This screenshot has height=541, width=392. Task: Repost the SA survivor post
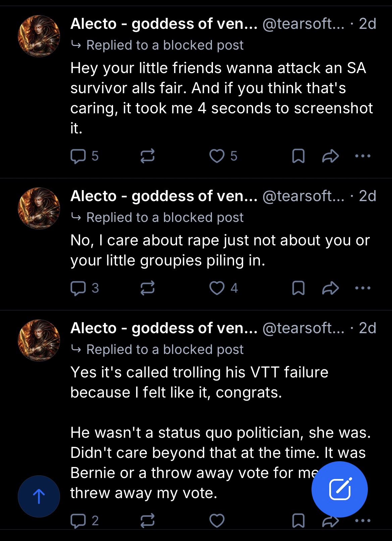coord(147,156)
